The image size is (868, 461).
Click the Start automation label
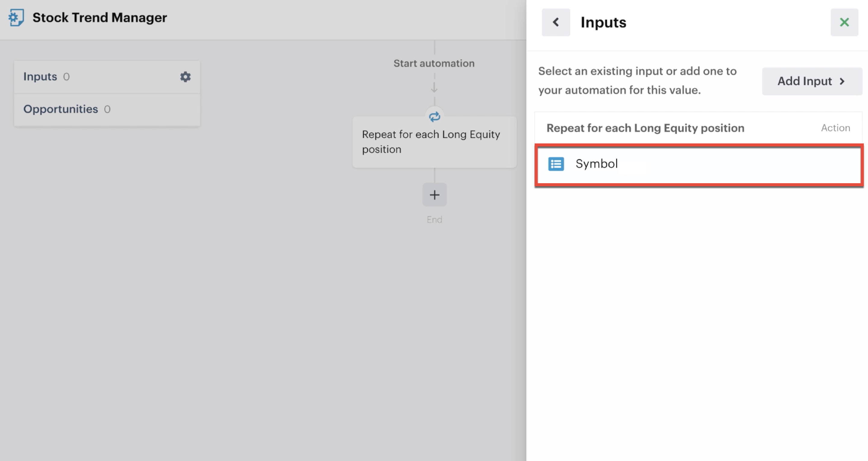[x=434, y=63]
